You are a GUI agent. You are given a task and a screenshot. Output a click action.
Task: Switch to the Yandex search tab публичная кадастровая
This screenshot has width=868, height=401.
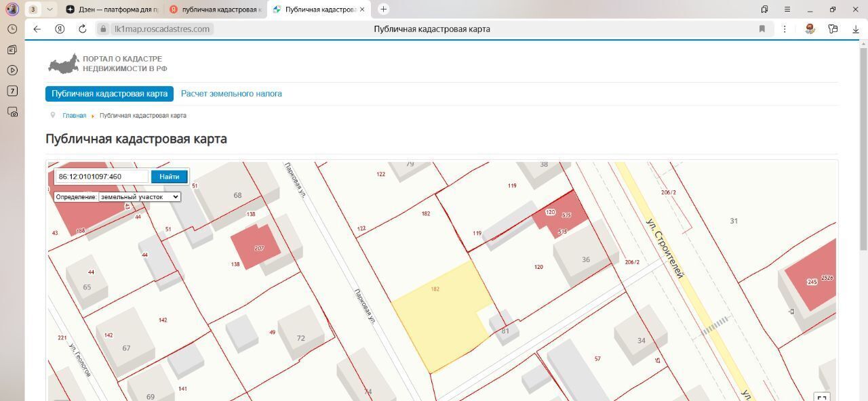215,9
